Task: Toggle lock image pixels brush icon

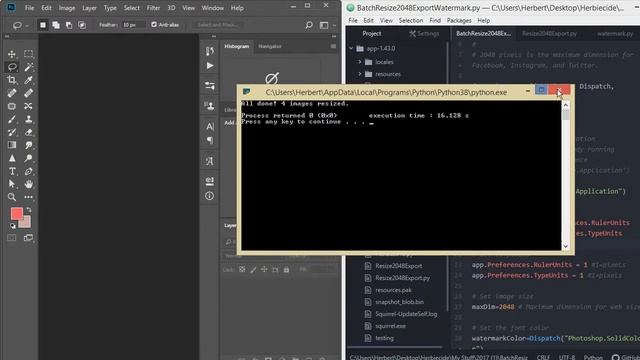Action: click(x=253, y=270)
